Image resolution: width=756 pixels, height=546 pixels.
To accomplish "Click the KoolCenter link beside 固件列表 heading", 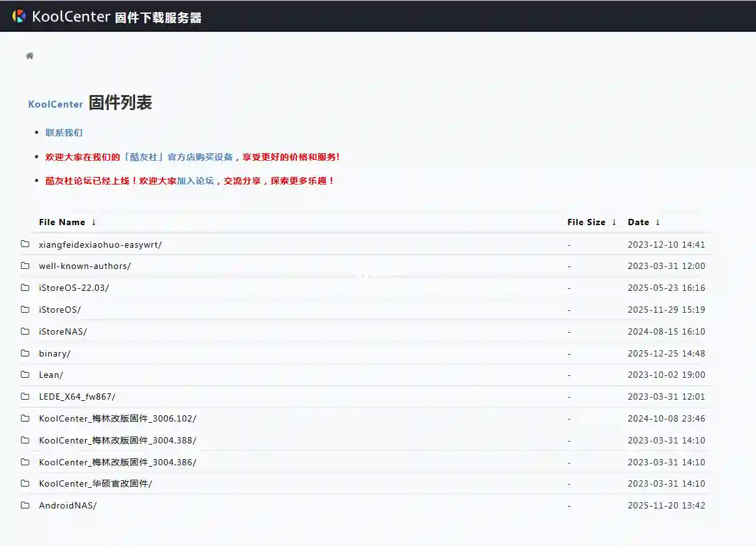I will 56,104.
